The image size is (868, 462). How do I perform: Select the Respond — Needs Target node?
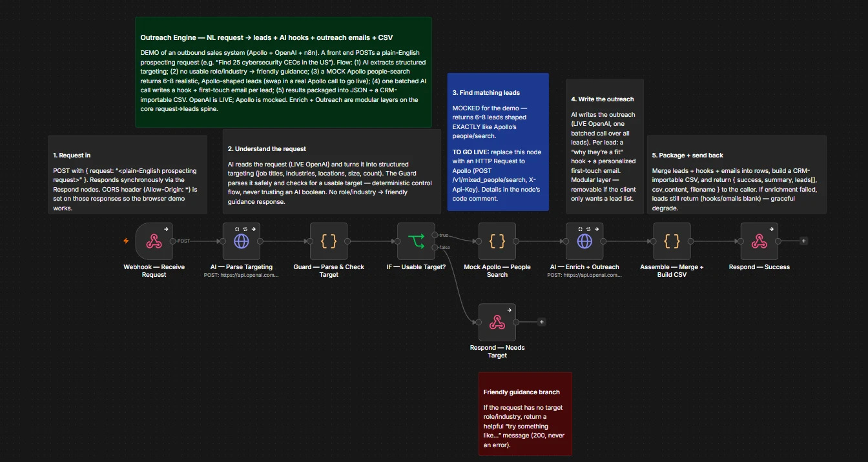[x=497, y=322]
